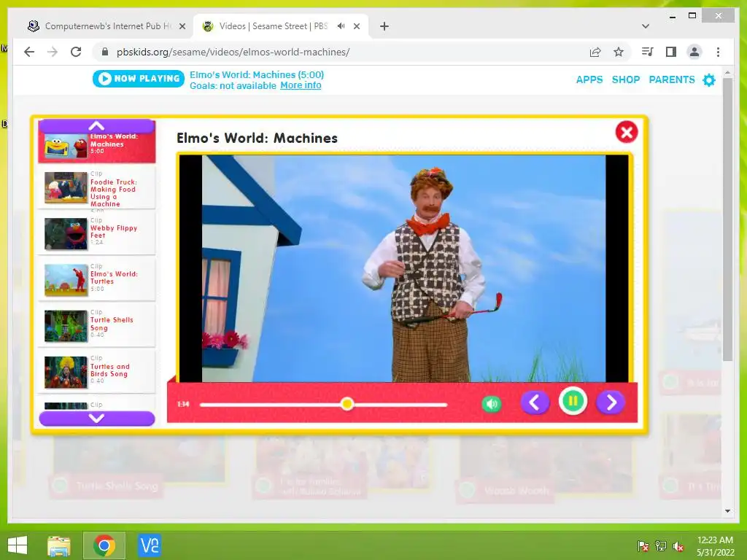747x560 pixels.
Task: Share this page icon
Action: 595,52
